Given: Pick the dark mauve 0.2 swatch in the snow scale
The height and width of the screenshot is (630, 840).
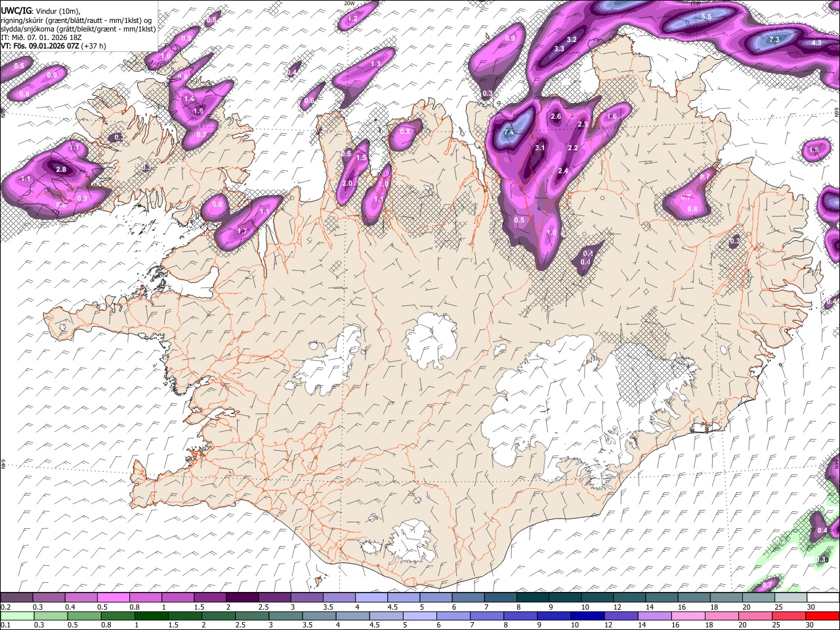Looking at the screenshot, I should (x=16, y=598).
